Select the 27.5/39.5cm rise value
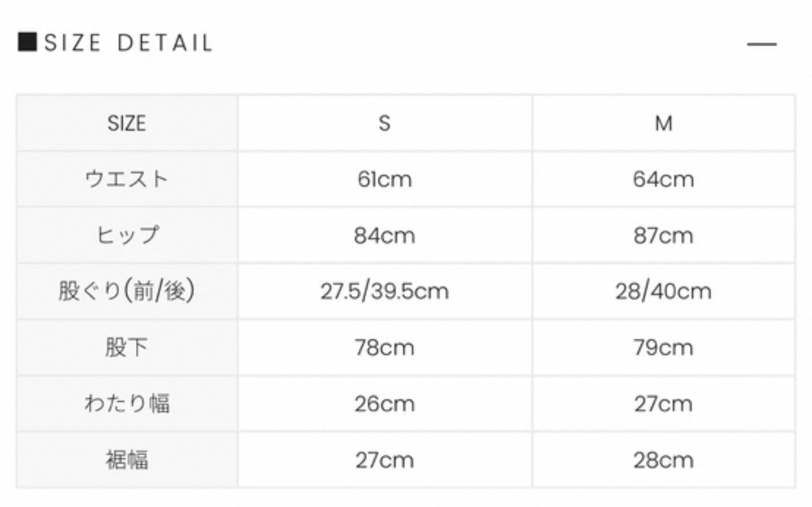812x507 pixels. pos(385,292)
